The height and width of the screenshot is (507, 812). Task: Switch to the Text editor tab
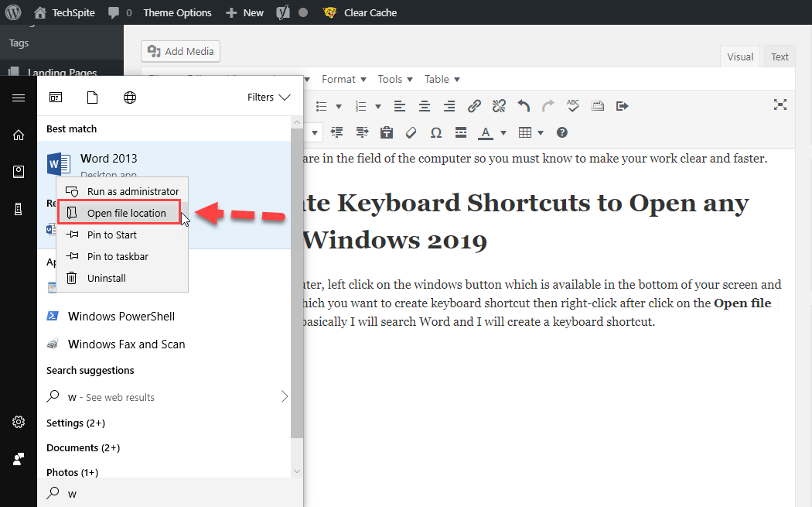(780, 57)
